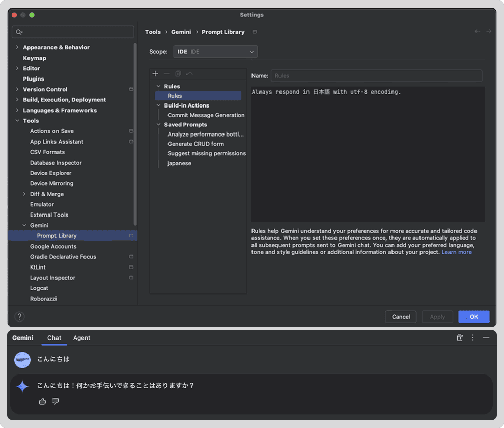Click Gemini sparkle icon in response
The height and width of the screenshot is (428, 504).
point(22,387)
